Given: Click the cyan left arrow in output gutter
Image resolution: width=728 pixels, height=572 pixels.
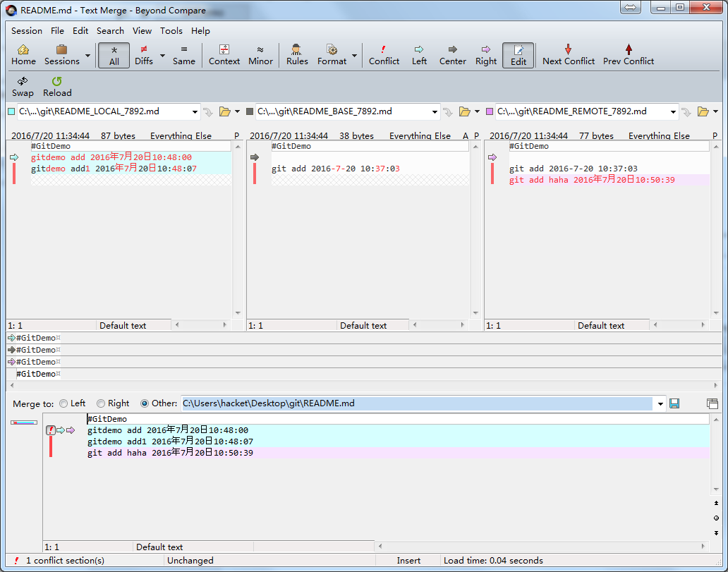Looking at the screenshot, I should [x=61, y=431].
